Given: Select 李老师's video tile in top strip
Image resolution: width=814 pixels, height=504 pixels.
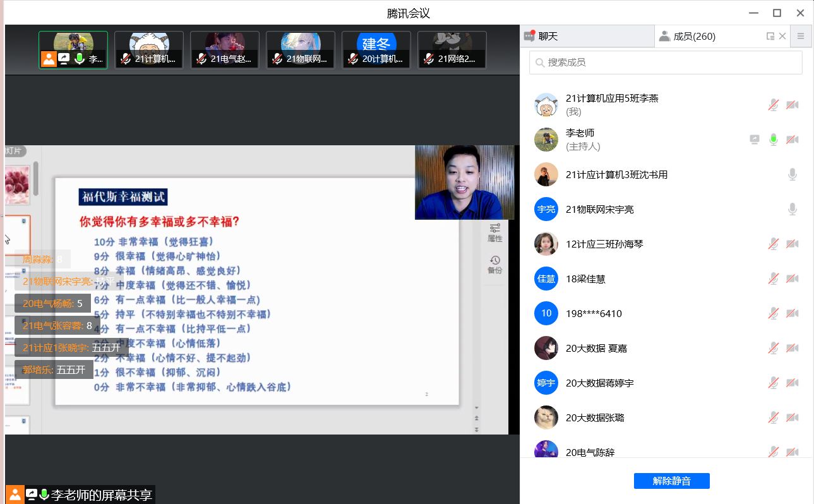Looking at the screenshot, I should coord(73,50).
